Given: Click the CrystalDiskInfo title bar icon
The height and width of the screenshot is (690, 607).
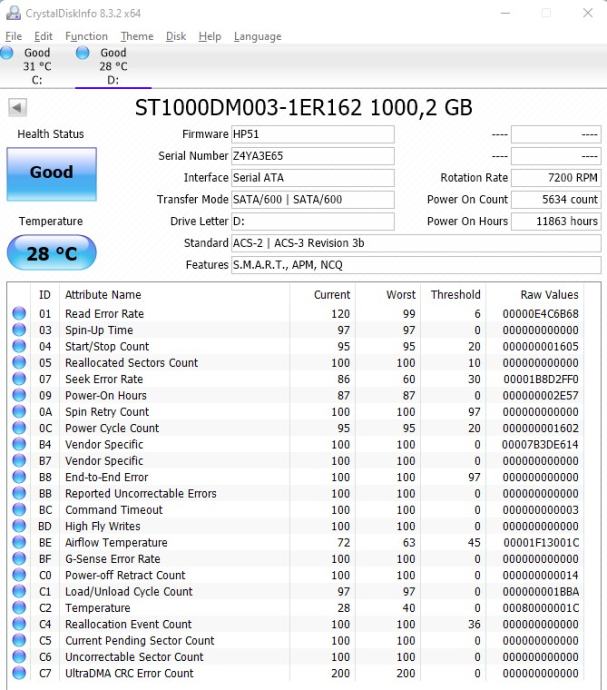Looking at the screenshot, I should click(13, 13).
